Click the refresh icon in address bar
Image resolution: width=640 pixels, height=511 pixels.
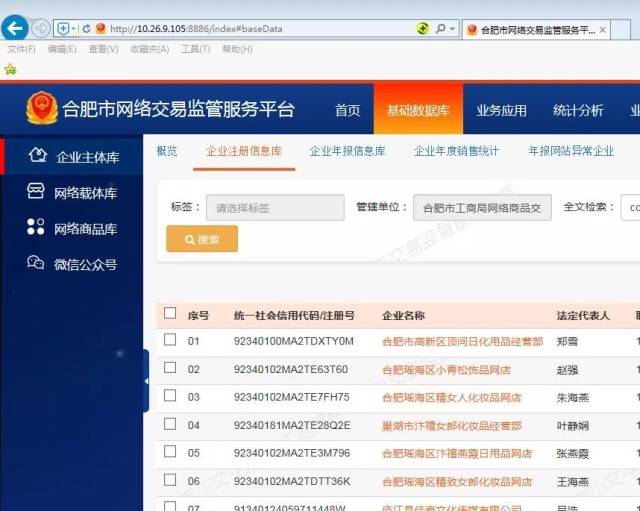pyautogui.click(x=86, y=29)
